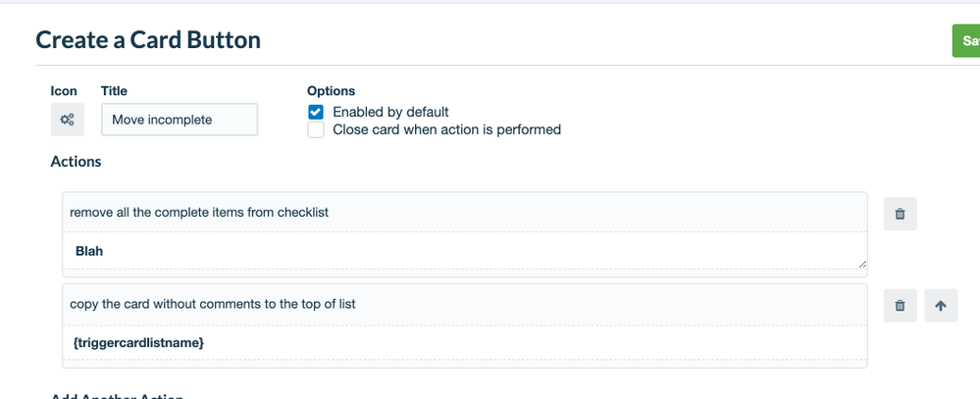Click the green Save button
The width and height of the screenshot is (980, 399).
point(966,40)
